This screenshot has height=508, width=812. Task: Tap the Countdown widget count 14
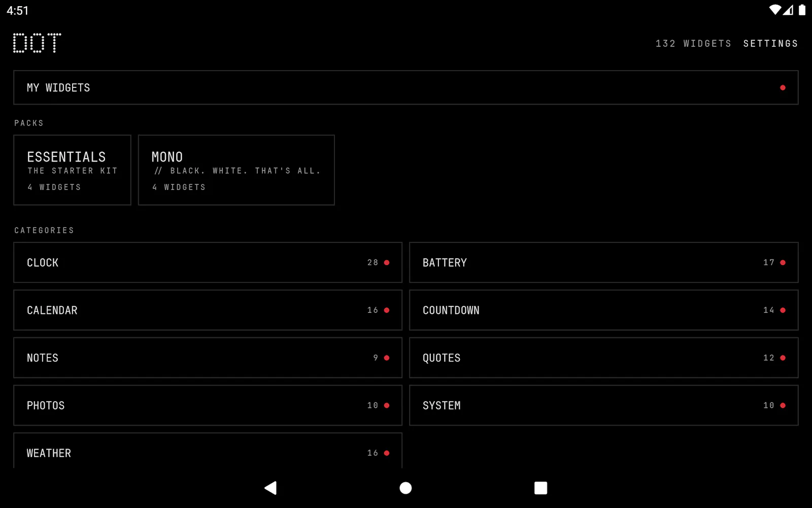tap(769, 310)
